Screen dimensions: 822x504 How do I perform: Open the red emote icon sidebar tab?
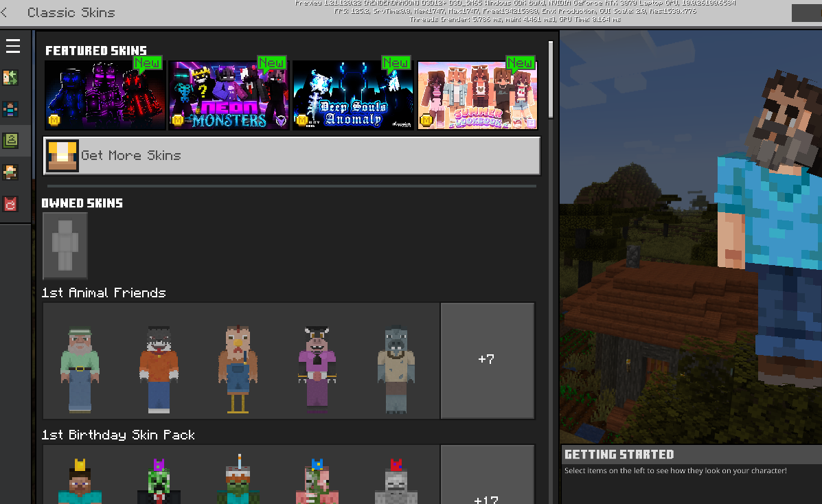(x=10, y=203)
